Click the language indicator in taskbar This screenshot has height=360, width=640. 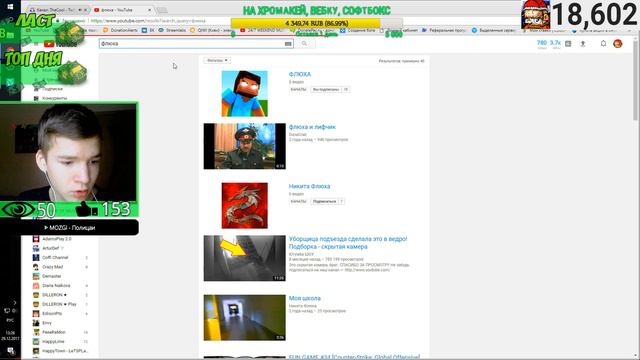[10, 320]
